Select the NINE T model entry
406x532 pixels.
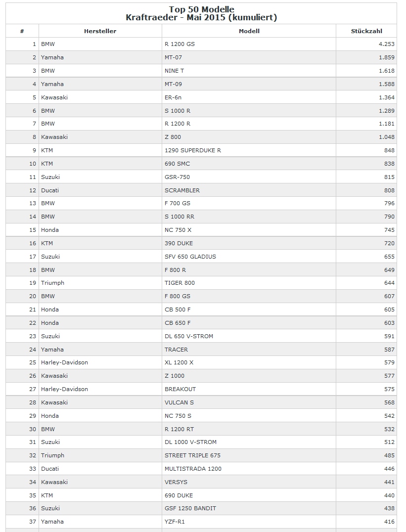(x=174, y=71)
